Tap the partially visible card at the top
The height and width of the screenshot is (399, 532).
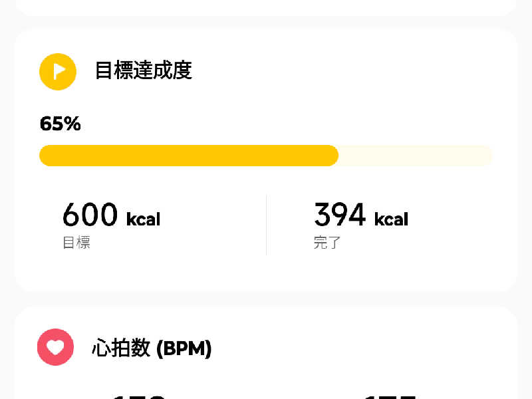pyautogui.click(x=266, y=7)
